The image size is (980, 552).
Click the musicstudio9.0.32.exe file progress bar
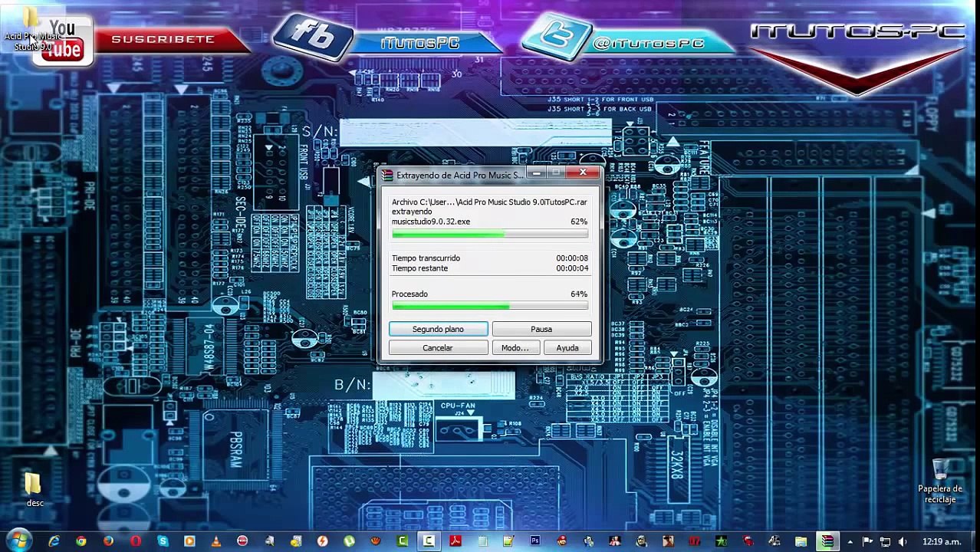490,234
